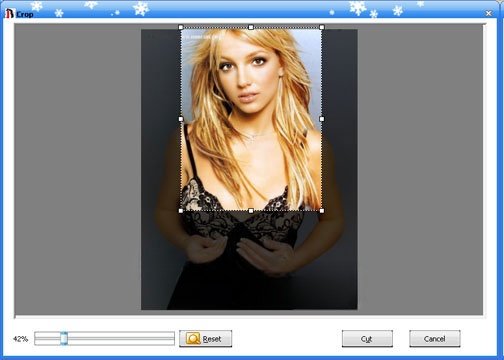
Task: Click the bottom-left crop handle
Action: (x=181, y=211)
